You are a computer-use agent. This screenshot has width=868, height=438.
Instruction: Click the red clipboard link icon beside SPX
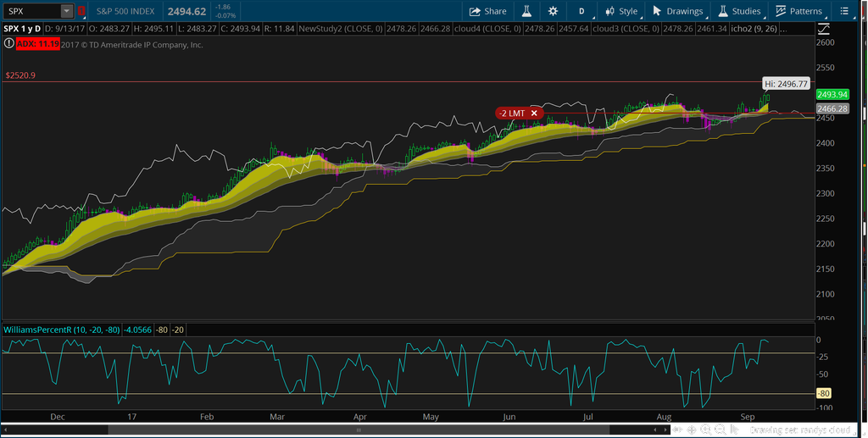(x=81, y=10)
